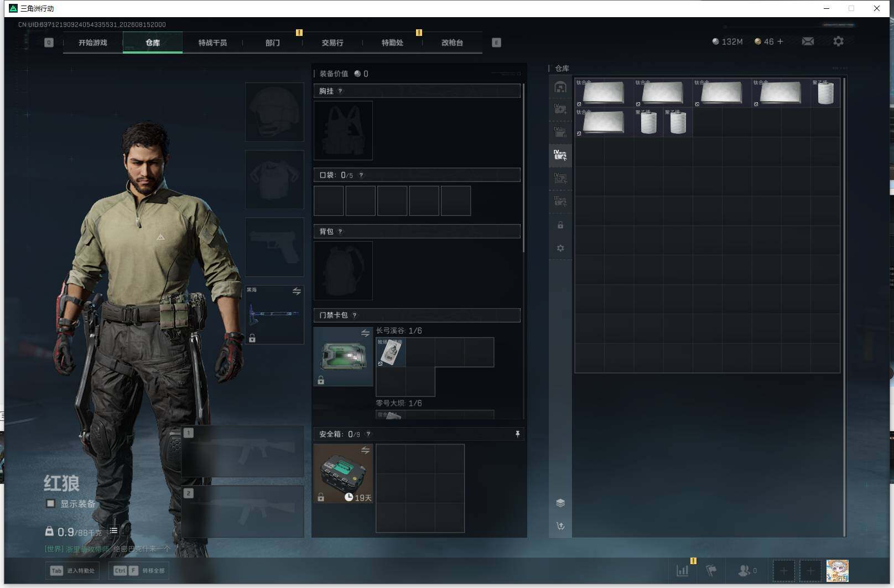Click the 长弓溪谷: 1/6 label

pos(399,331)
